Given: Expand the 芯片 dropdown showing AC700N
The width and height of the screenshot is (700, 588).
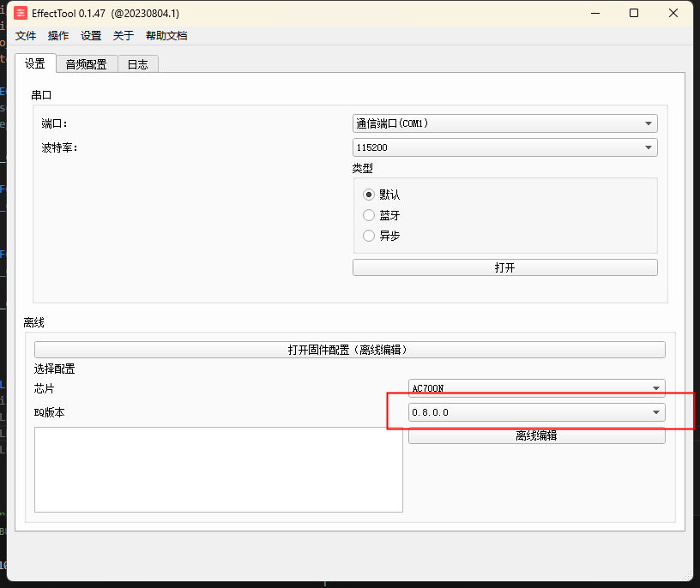Looking at the screenshot, I should coord(537,388).
